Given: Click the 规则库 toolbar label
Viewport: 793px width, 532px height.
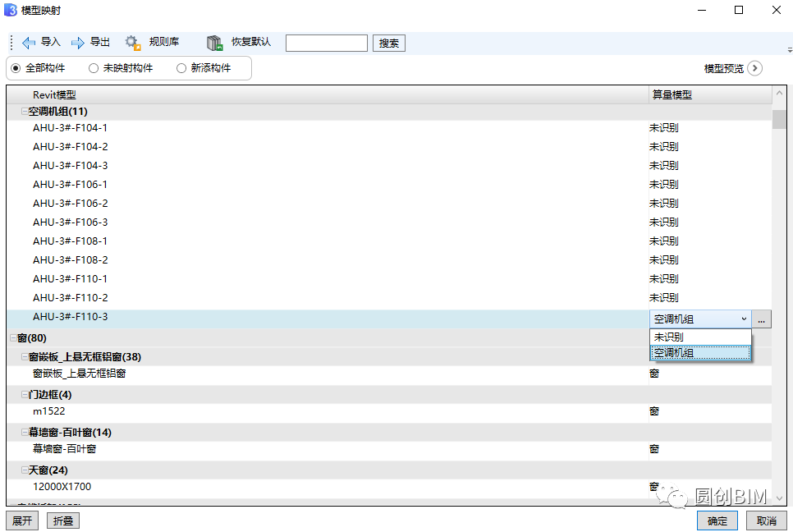Looking at the screenshot, I should pyautogui.click(x=164, y=42).
